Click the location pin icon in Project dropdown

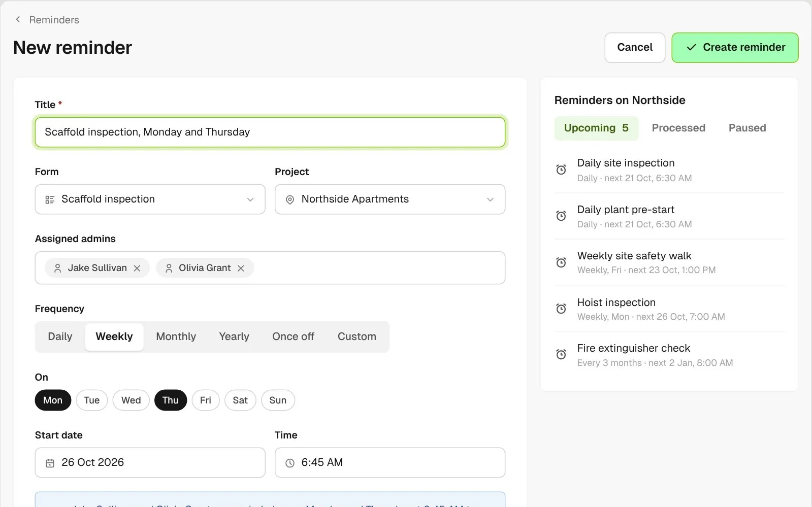click(290, 199)
